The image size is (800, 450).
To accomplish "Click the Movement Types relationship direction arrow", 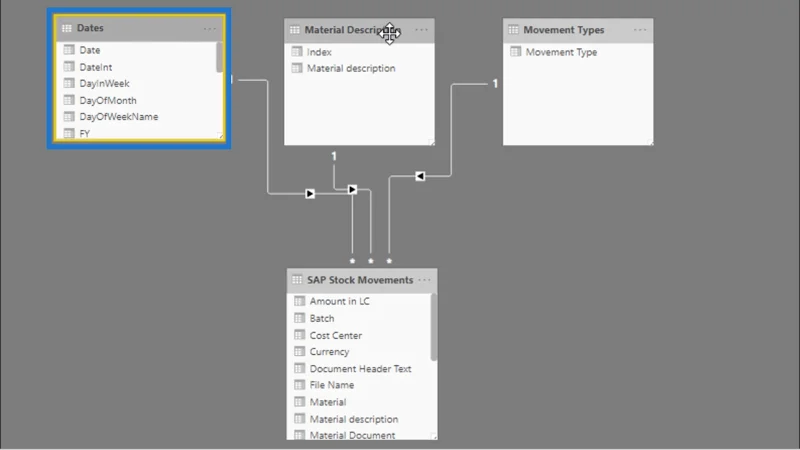I will [420, 176].
